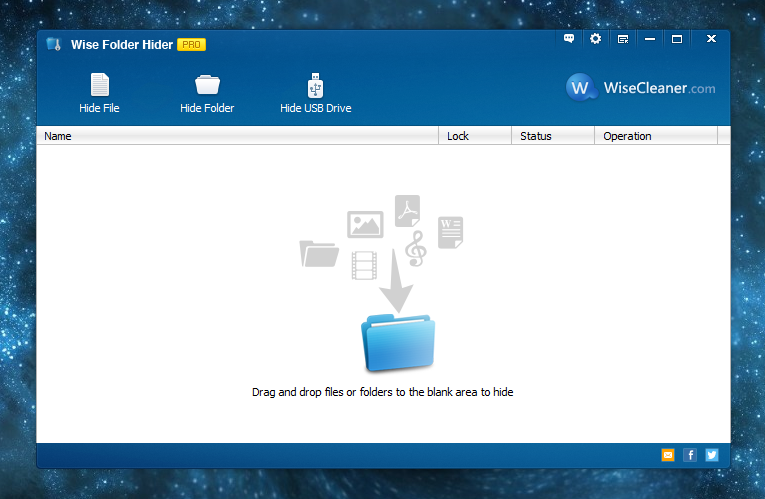Close the Wise Folder Hider window
The height and width of the screenshot is (499, 765).
tap(711, 39)
